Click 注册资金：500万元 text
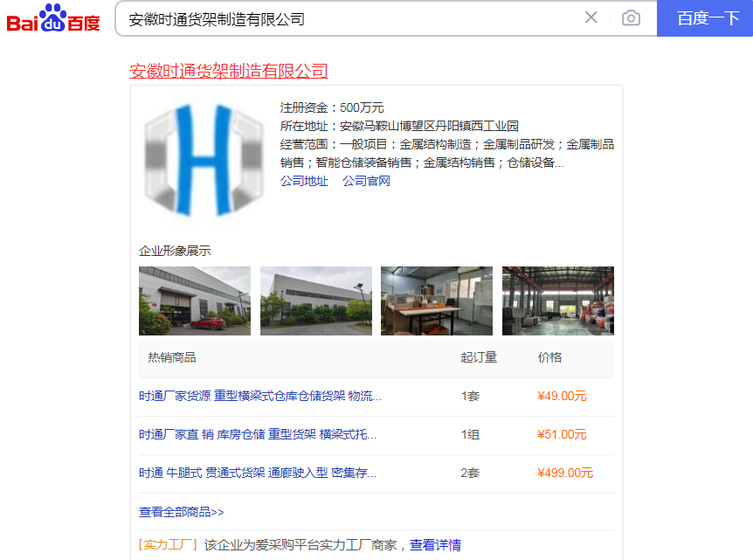753x560 pixels. pyautogui.click(x=332, y=107)
